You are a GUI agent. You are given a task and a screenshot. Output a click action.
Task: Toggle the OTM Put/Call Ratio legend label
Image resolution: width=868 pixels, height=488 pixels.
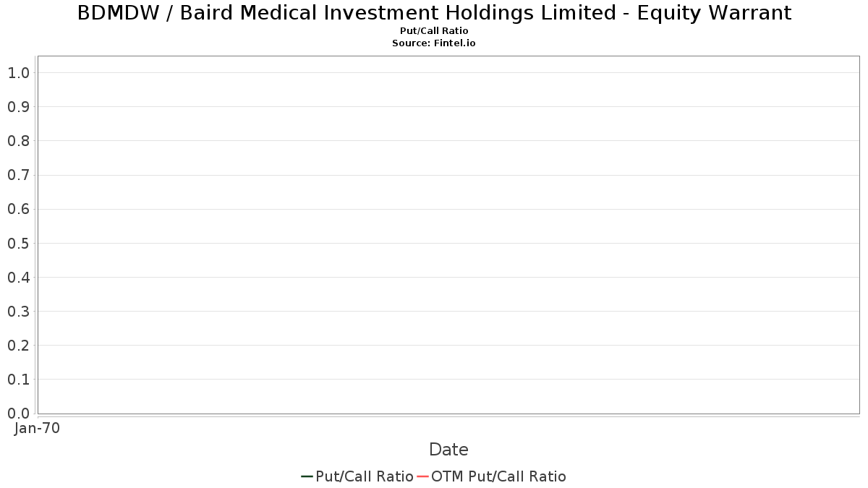(498, 476)
